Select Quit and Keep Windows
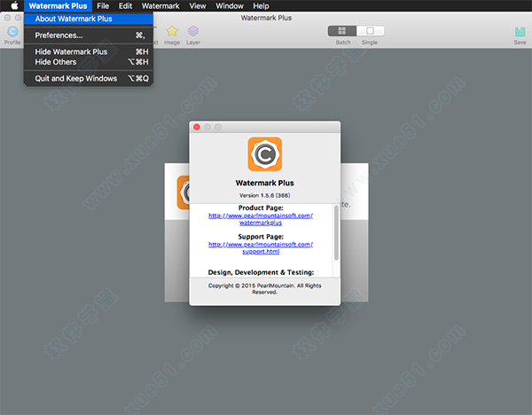 pos(89,78)
